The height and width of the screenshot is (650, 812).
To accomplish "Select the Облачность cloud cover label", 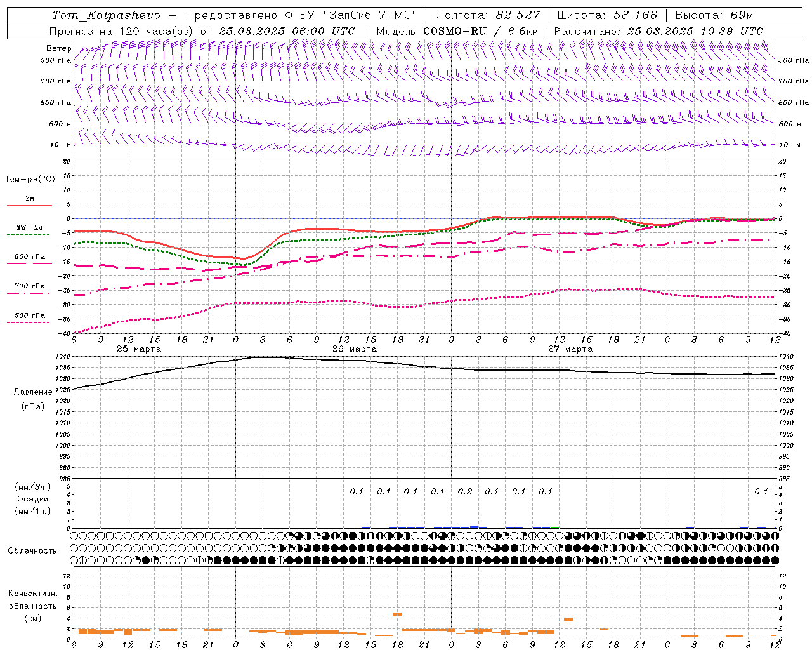I will (32, 550).
